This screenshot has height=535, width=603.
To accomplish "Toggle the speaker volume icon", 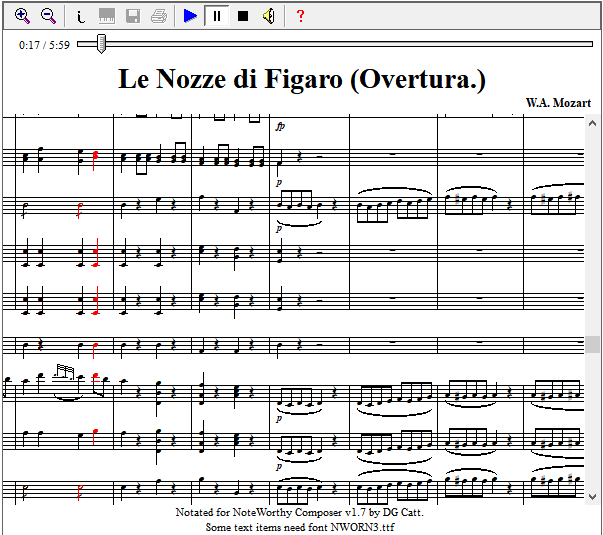I will [269, 16].
